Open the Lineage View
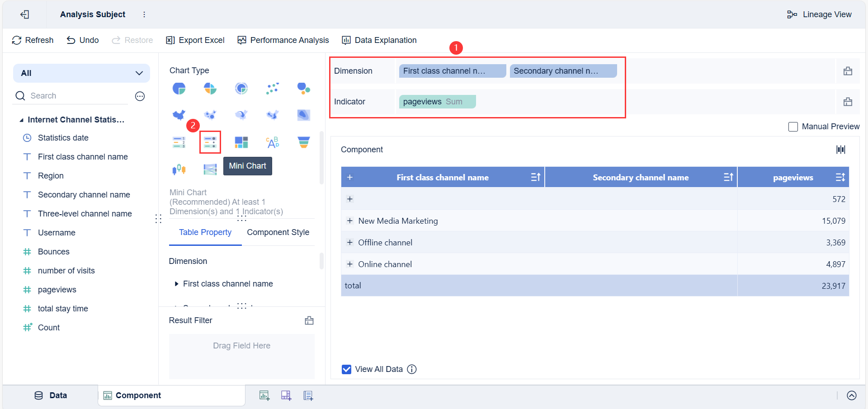This screenshot has width=868, height=409. [819, 14]
